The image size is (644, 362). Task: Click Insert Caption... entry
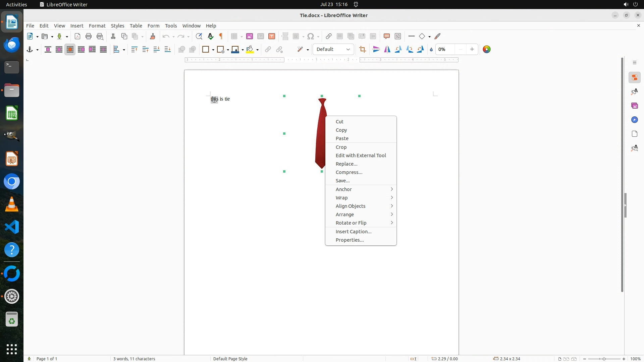[x=354, y=232]
